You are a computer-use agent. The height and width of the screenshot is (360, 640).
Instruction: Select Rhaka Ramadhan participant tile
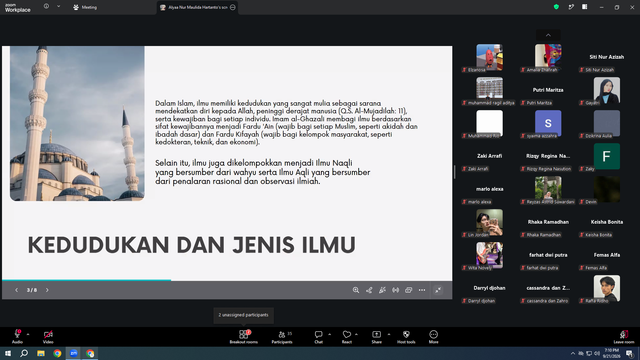pos(548,223)
